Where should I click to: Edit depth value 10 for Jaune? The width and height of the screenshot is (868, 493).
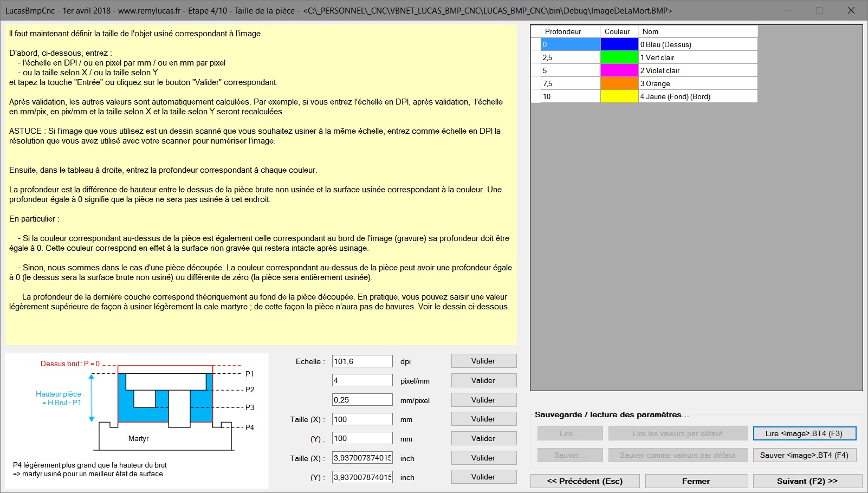[571, 96]
